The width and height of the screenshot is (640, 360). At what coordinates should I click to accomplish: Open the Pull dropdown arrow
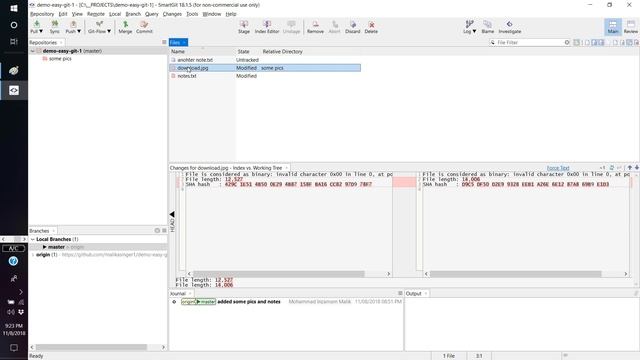click(41, 31)
